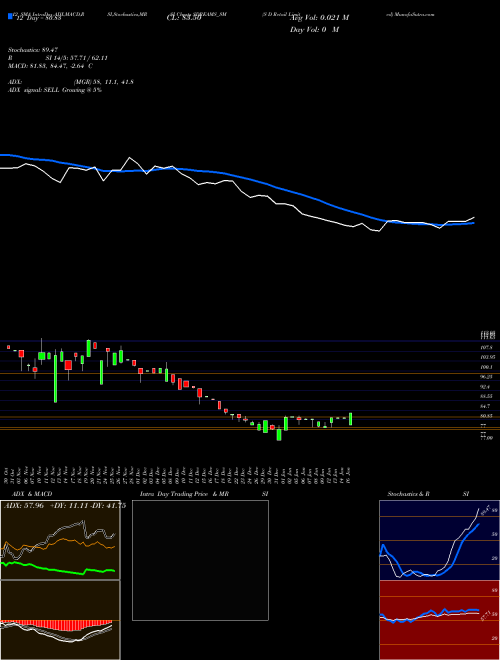Open the MACD histogram chart panel

(60, 620)
